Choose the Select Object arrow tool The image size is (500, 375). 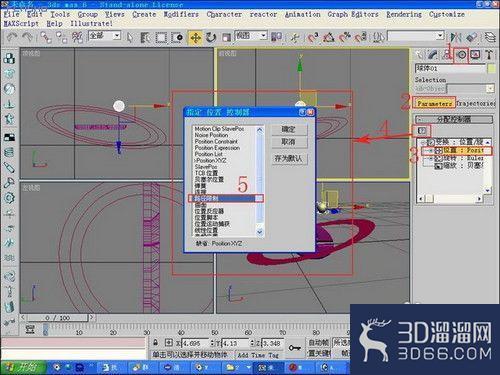[130, 37]
